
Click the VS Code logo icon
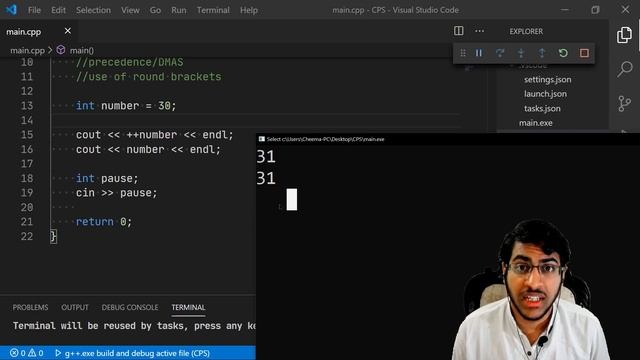click(11, 10)
